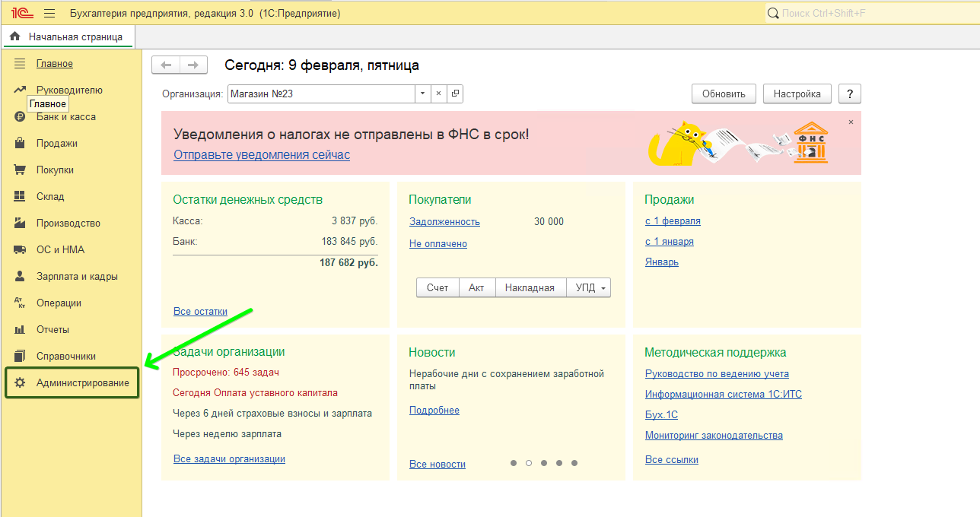
Task: Clear the organization field with X
Action: (x=438, y=94)
